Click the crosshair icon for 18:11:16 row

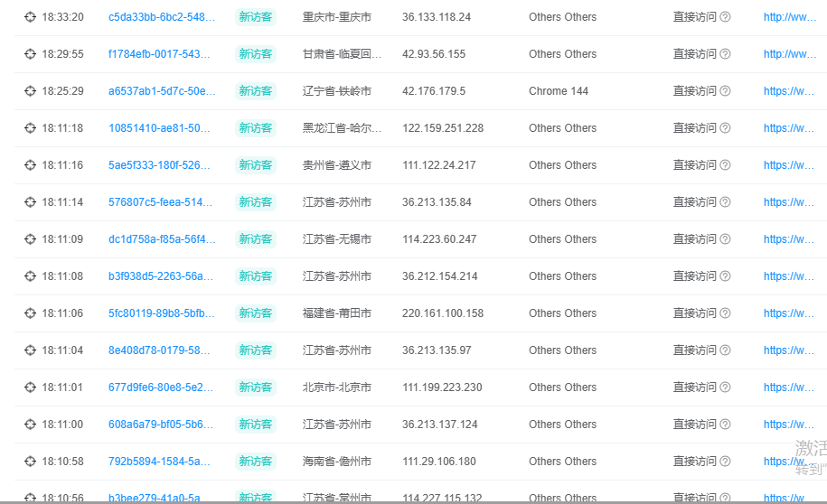point(30,165)
